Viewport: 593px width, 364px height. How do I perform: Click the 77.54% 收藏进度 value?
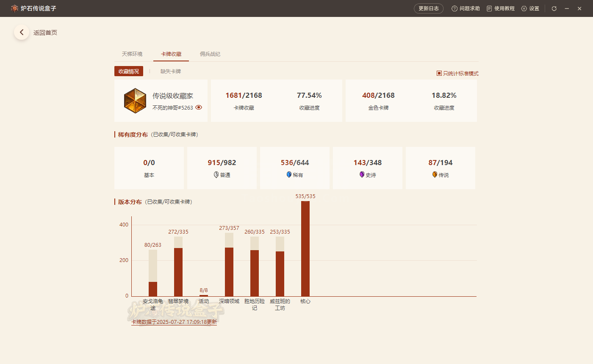(309, 95)
